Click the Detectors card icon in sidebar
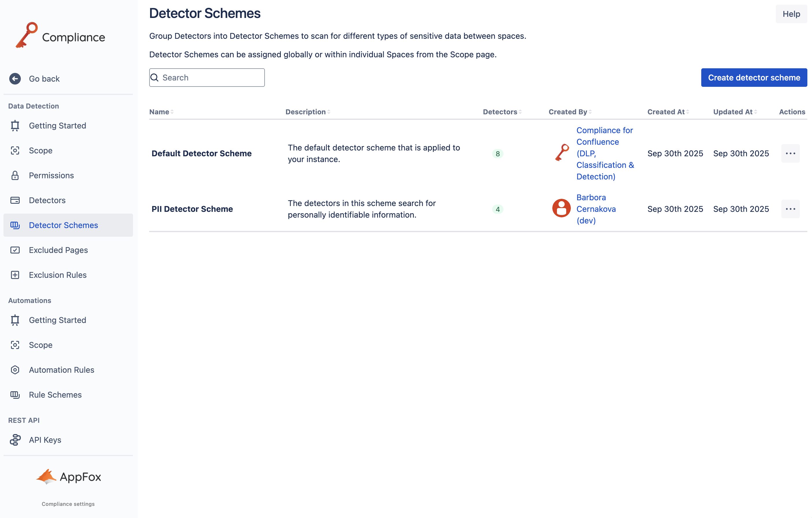The image size is (812, 518). click(15, 200)
